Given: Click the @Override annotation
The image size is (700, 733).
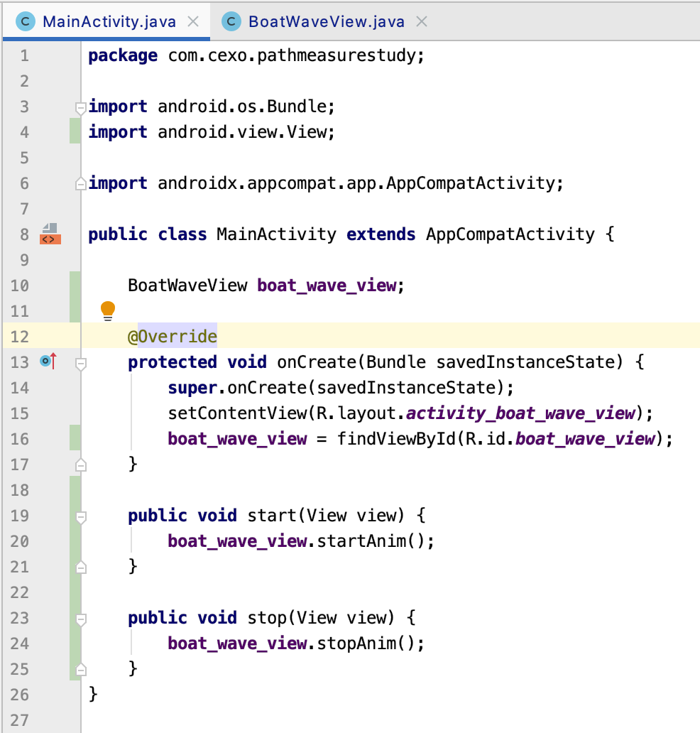Looking at the screenshot, I should click(173, 337).
